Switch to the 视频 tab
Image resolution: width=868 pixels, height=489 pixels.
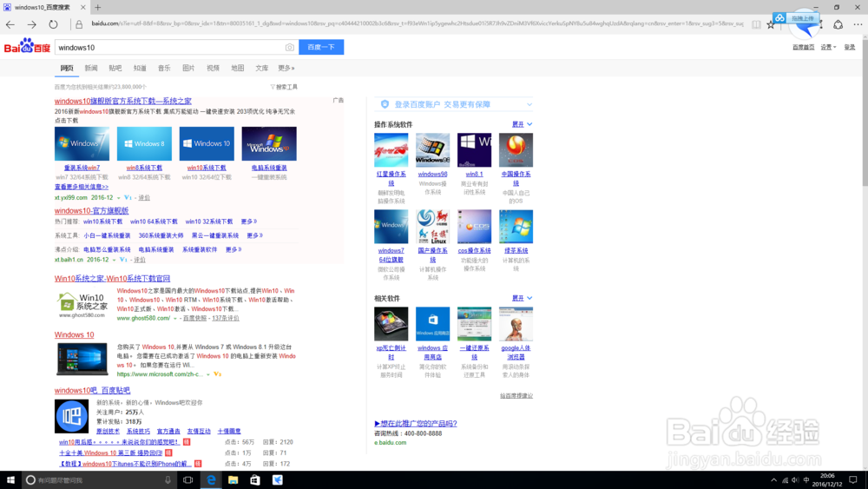tap(214, 68)
